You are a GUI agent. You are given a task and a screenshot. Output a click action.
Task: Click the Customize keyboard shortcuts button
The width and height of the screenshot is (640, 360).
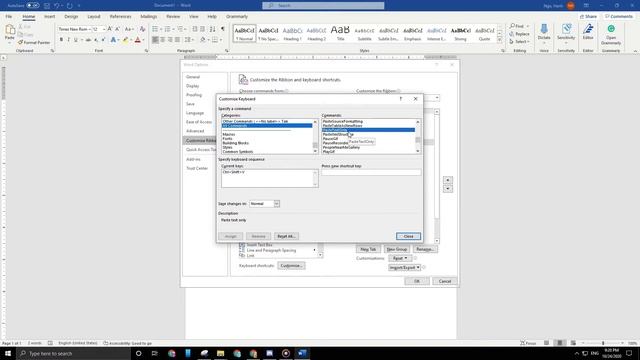pos(291,266)
